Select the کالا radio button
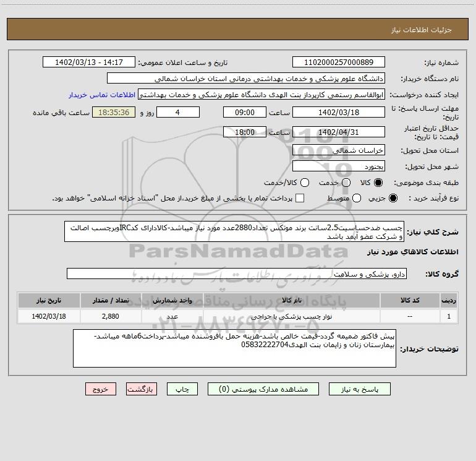Screen dimensions: 476x461 click(x=378, y=183)
